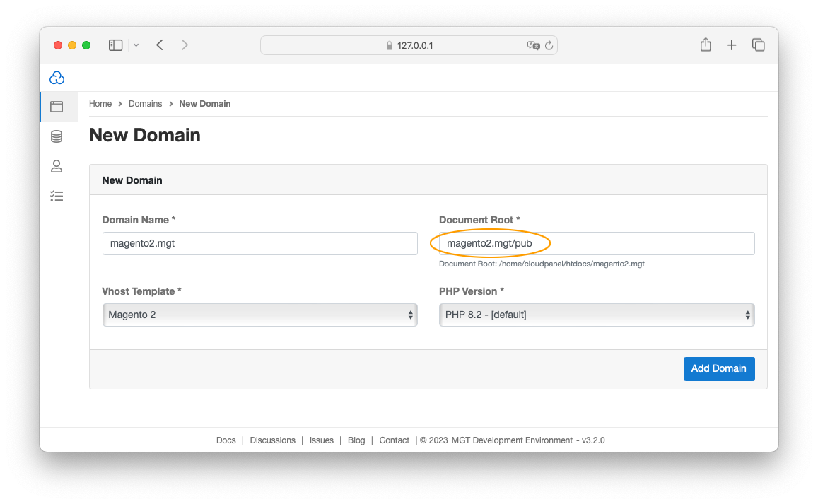Open the PHP Version dropdown
The height and width of the screenshot is (504, 818).
point(597,315)
